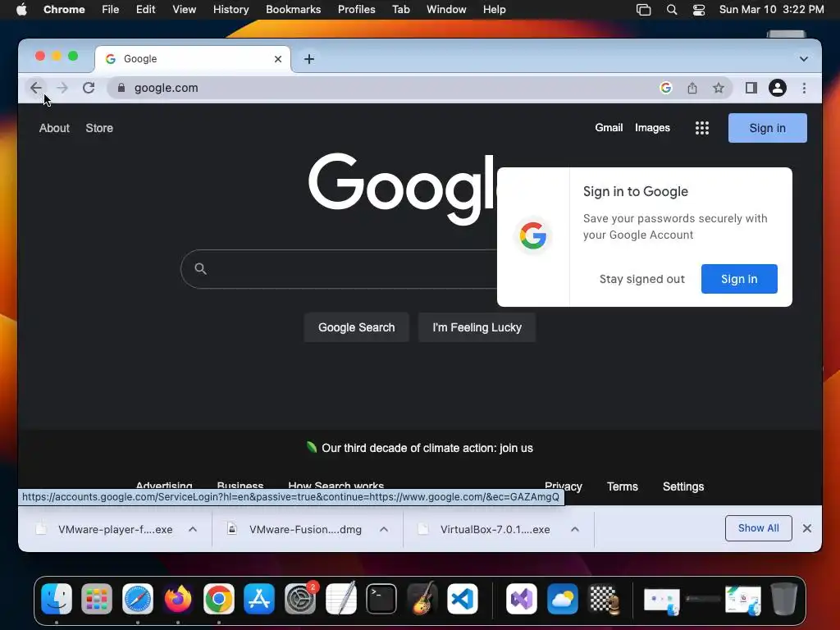Bookmark this tab with the star icon
Image resolution: width=840 pixels, height=630 pixels.
click(719, 88)
